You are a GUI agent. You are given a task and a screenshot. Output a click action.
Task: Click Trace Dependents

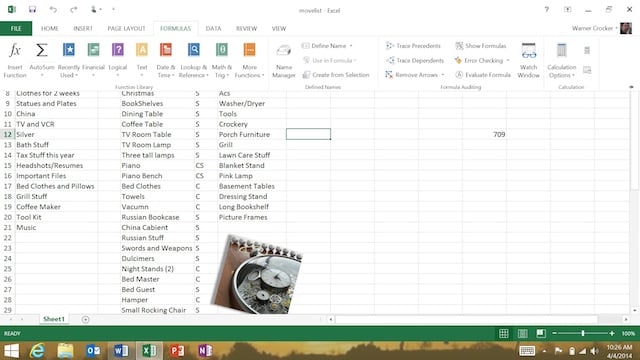[415, 60]
